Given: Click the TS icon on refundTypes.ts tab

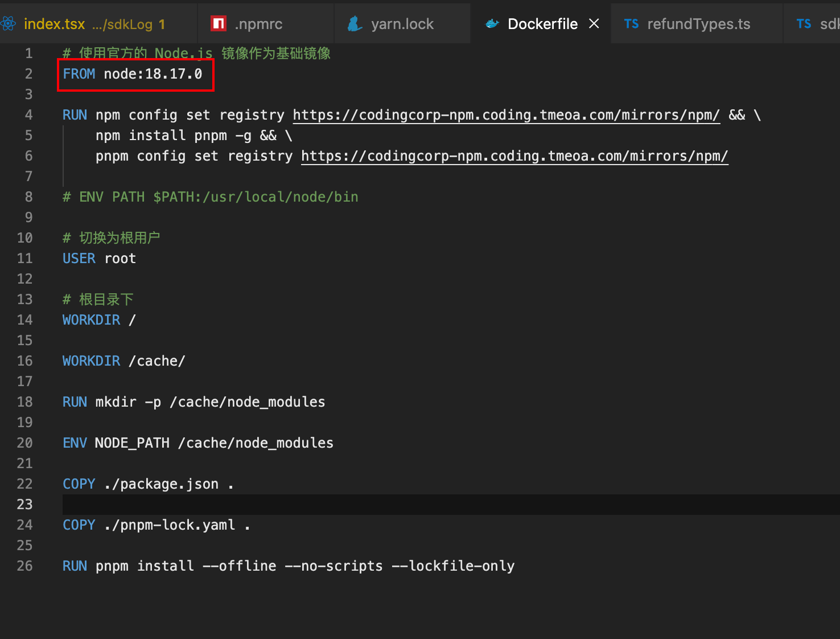Looking at the screenshot, I should coord(631,24).
